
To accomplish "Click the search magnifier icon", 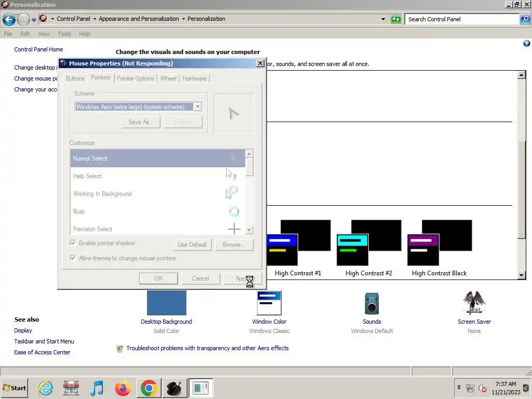I will (525, 19).
